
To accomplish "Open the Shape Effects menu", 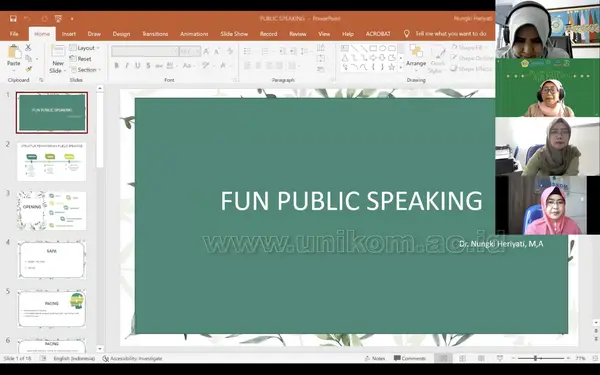I will pos(471,69).
